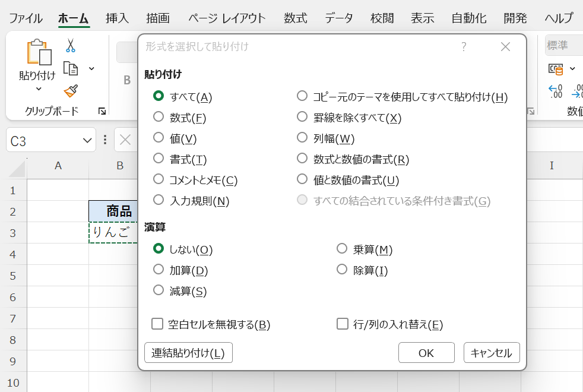Screen dimensions: 583x392
Task: Open the Clipboard pane launcher icon
Action: click(x=102, y=111)
